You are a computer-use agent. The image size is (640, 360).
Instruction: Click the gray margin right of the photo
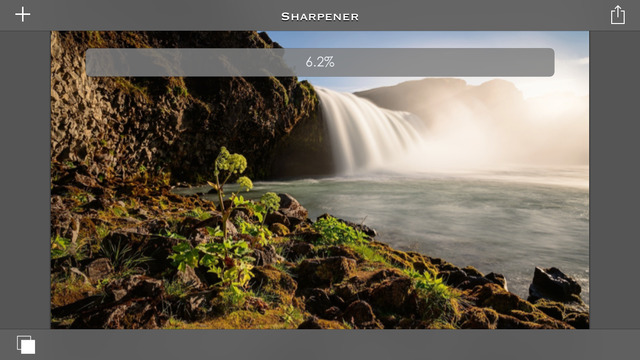tap(614, 180)
